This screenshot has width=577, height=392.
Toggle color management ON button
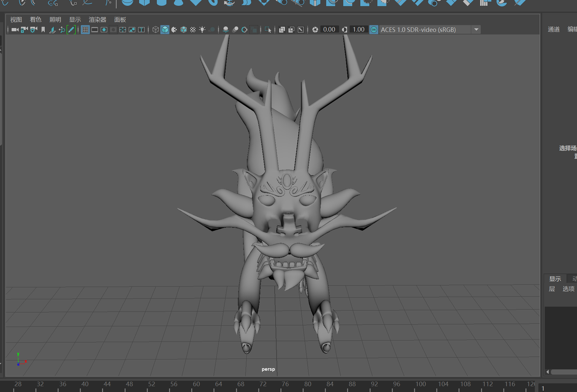click(374, 30)
